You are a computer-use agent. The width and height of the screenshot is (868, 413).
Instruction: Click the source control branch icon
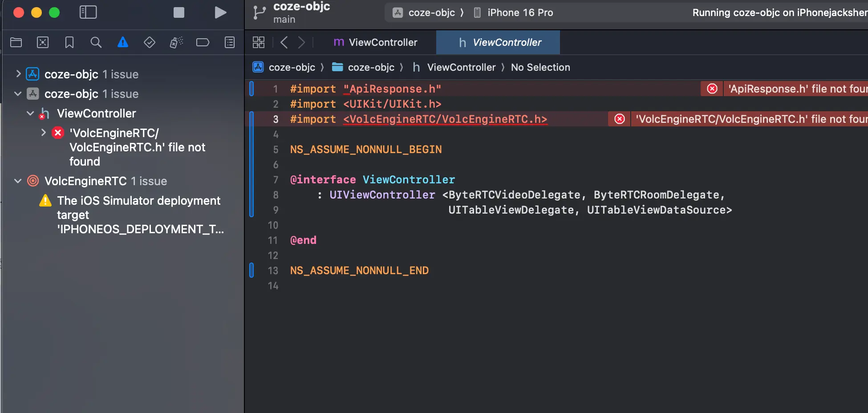tap(259, 12)
